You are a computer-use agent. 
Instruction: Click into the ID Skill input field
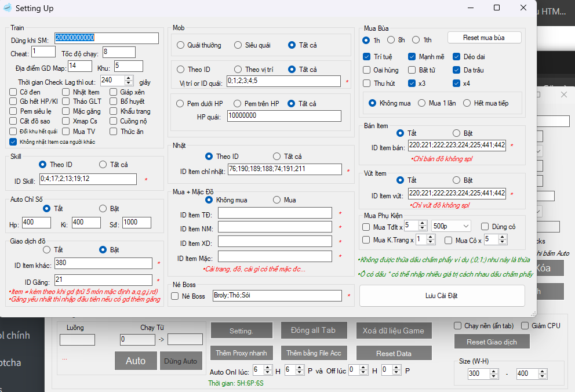click(88, 179)
